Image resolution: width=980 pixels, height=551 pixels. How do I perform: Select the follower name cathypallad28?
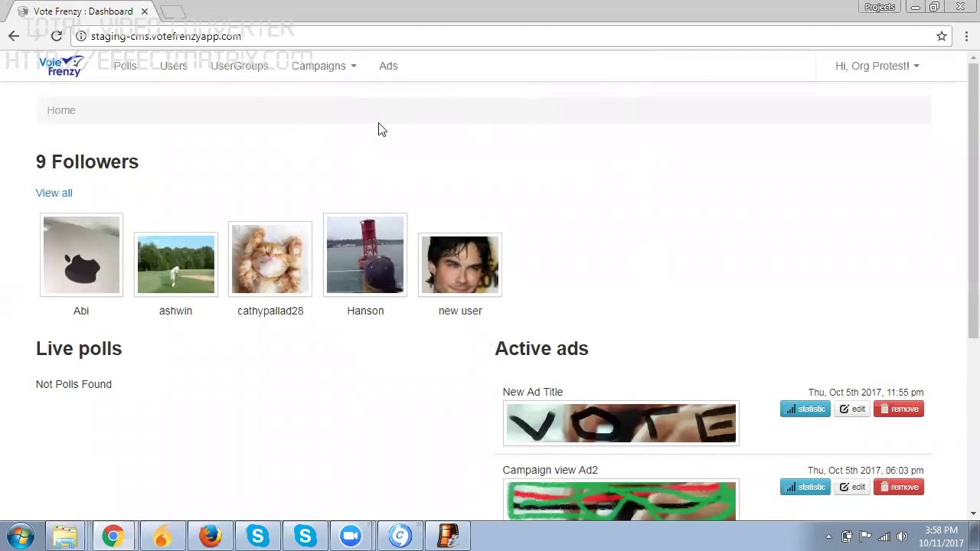(270, 311)
